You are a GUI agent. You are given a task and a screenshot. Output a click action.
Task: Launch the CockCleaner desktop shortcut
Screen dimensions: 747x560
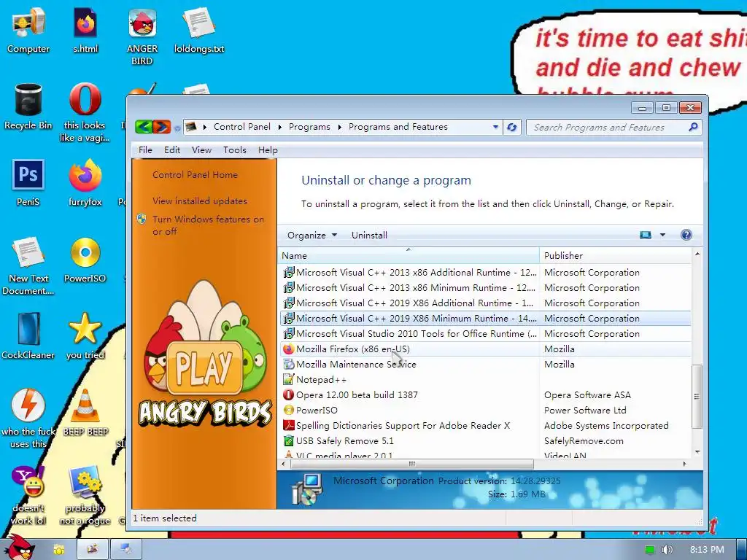pos(28,336)
